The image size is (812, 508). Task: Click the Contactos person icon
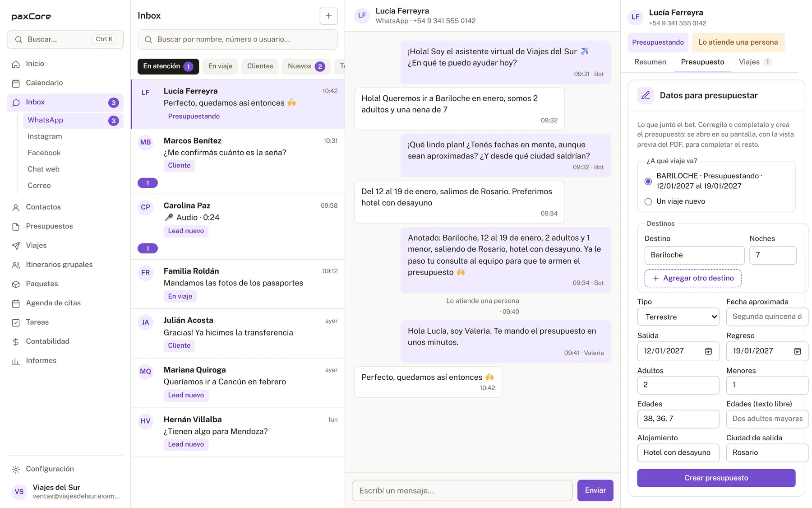point(16,207)
